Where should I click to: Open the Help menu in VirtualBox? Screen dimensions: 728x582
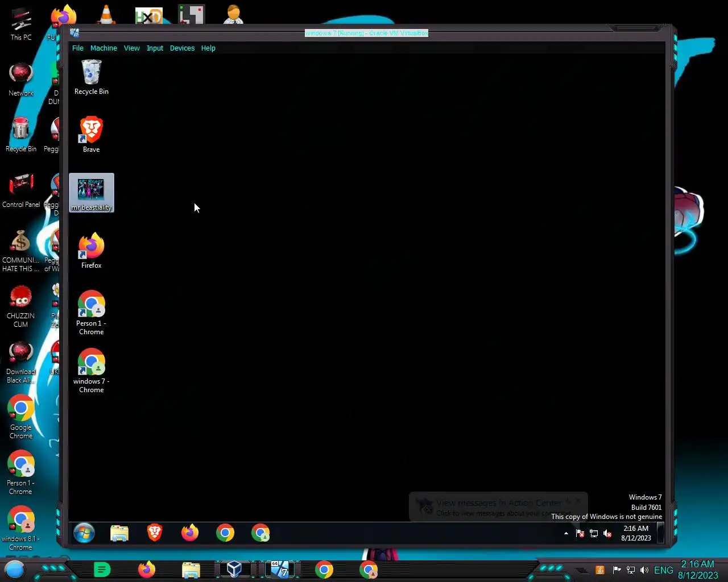click(208, 48)
